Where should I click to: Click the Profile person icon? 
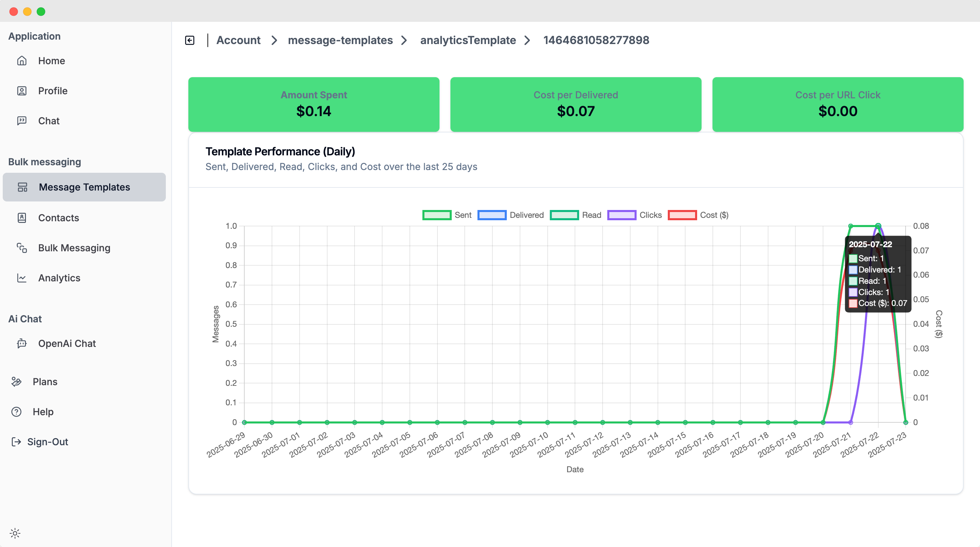click(22, 91)
